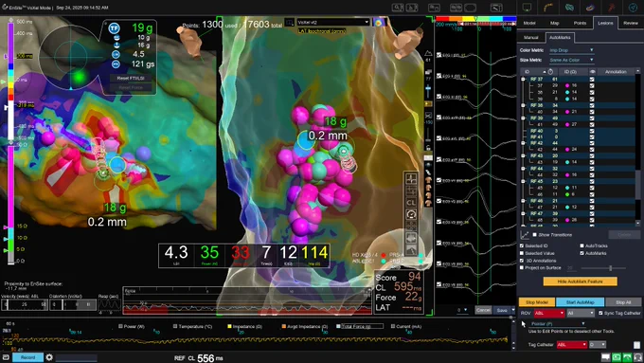Switch to the Manual sub-tab

point(531,37)
